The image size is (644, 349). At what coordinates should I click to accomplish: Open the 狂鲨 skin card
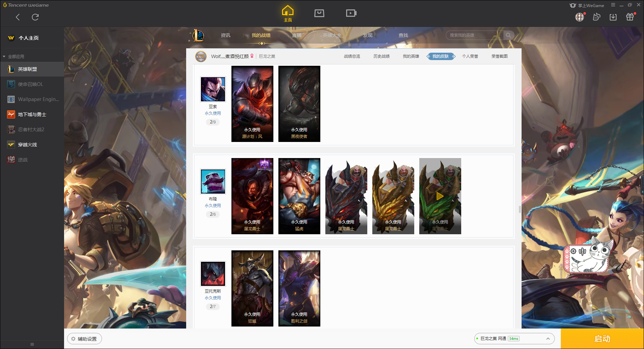pyautogui.click(x=252, y=288)
